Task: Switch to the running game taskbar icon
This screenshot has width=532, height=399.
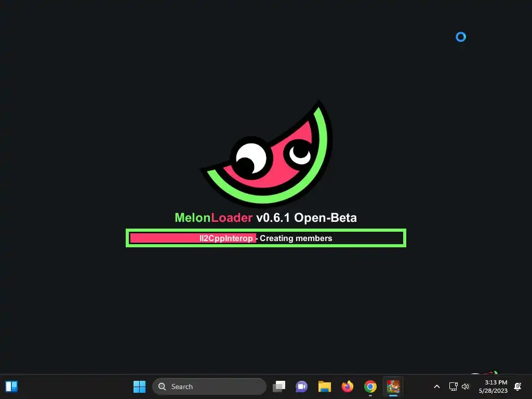Action: pyautogui.click(x=393, y=387)
